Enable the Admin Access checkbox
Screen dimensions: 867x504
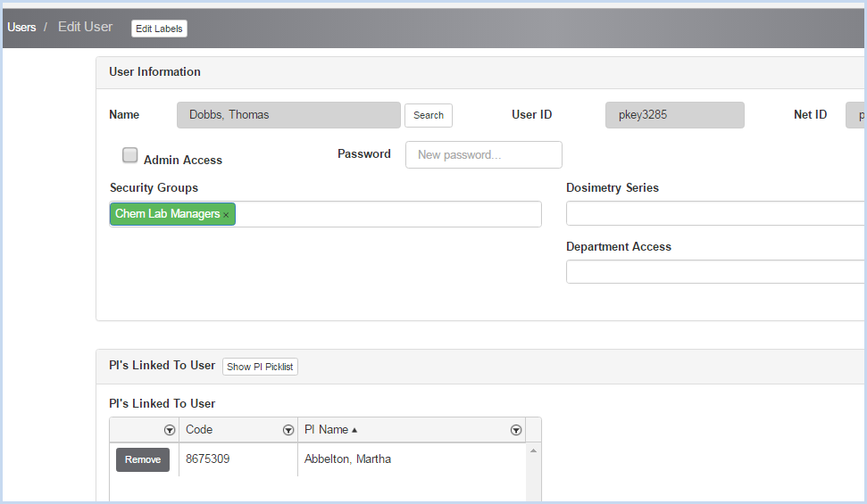tap(130, 154)
